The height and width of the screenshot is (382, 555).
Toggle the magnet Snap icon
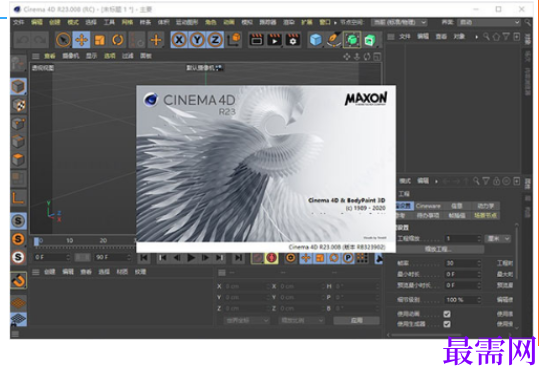tap(18, 280)
